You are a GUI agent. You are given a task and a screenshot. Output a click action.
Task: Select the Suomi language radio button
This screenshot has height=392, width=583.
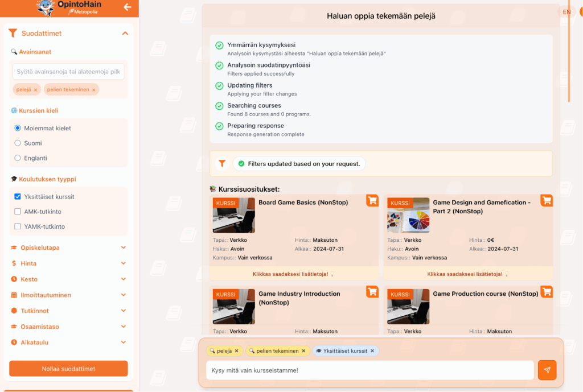coord(18,143)
